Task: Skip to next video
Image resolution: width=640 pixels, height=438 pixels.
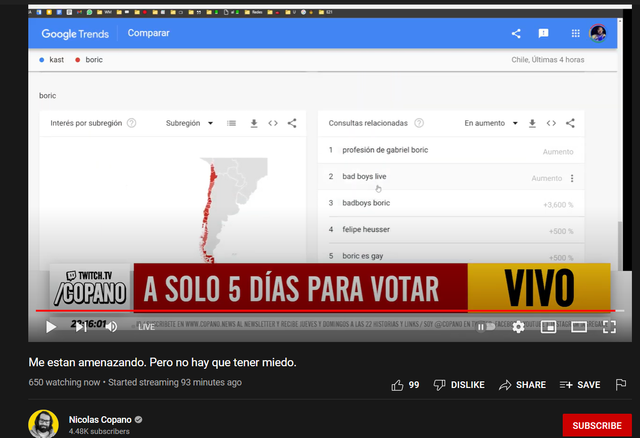Action: coord(81,327)
